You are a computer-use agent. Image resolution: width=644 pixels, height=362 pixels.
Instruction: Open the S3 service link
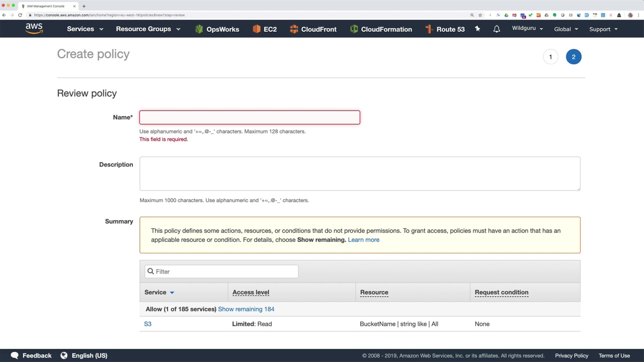pyautogui.click(x=148, y=324)
